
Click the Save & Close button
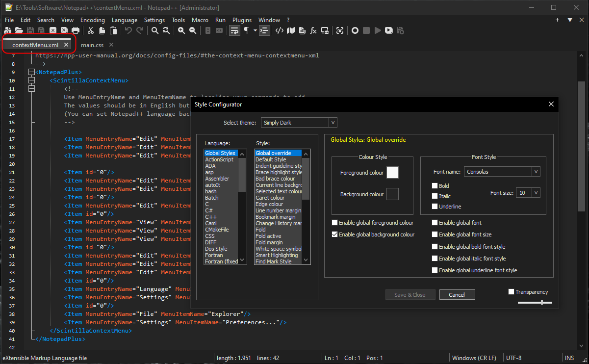point(410,295)
